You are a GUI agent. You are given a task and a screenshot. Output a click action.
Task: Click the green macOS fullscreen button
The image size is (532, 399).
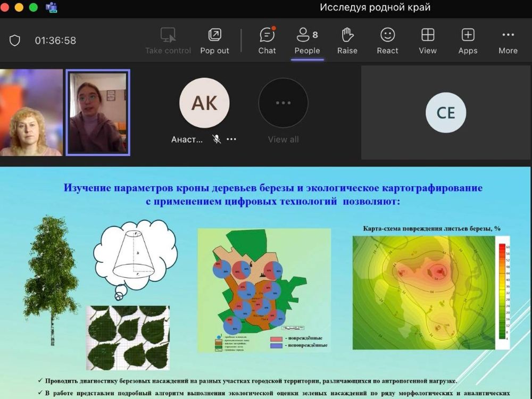pyautogui.click(x=34, y=7)
